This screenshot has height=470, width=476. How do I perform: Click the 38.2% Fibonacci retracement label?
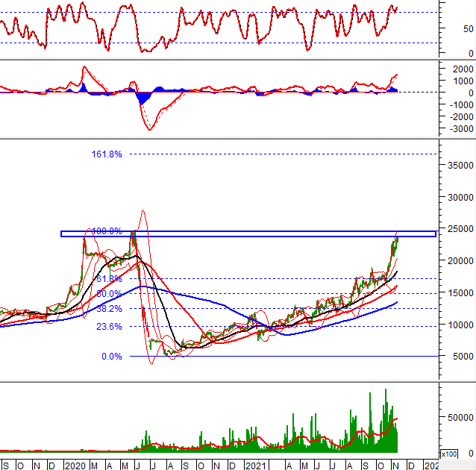(109, 308)
